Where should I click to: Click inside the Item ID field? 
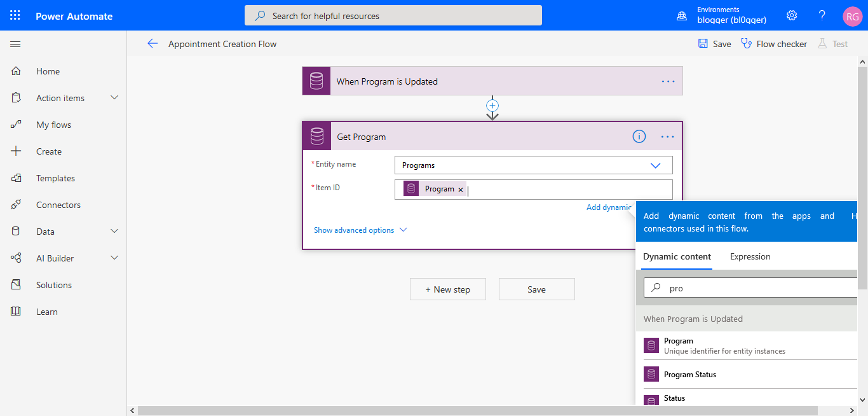(x=533, y=190)
